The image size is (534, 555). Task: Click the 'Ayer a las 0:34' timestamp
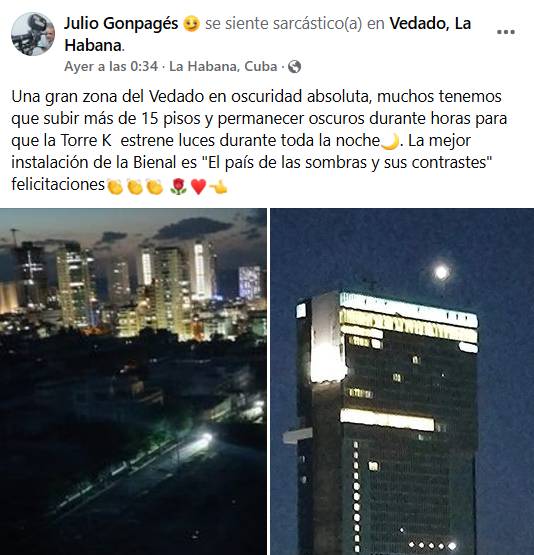pos(111,67)
